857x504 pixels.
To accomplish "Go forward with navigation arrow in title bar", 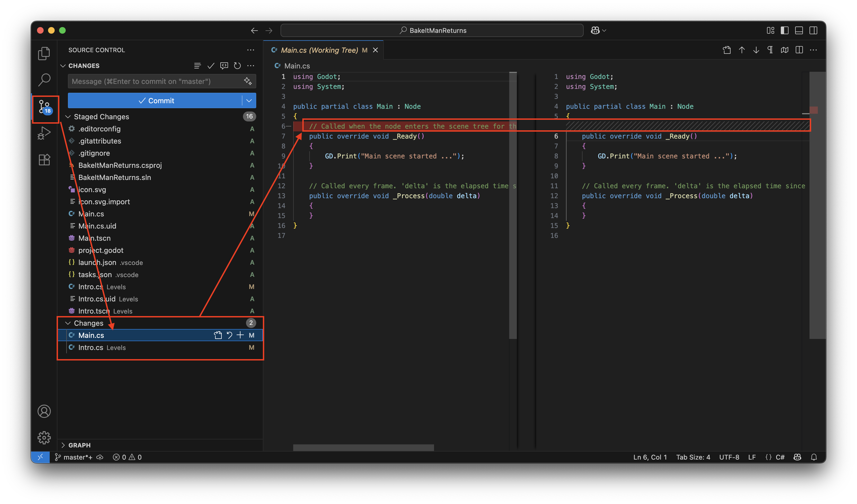I will coord(269,31).
